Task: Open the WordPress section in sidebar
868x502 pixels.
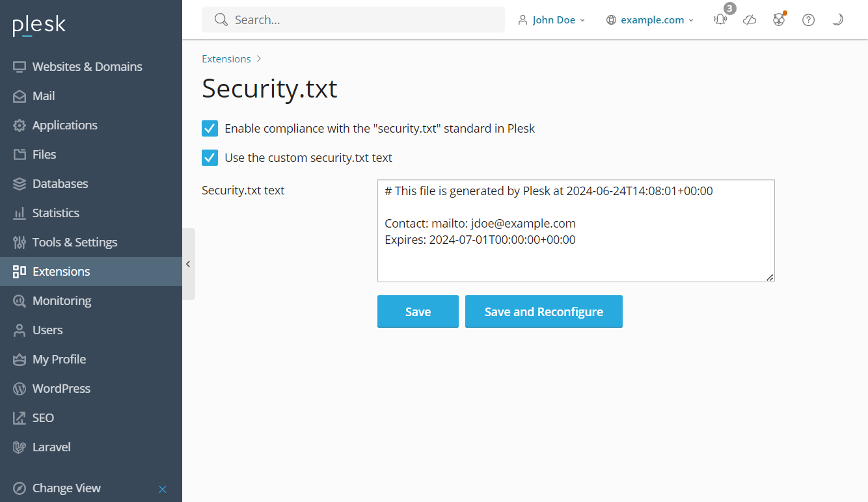Action: pos(61,388)
